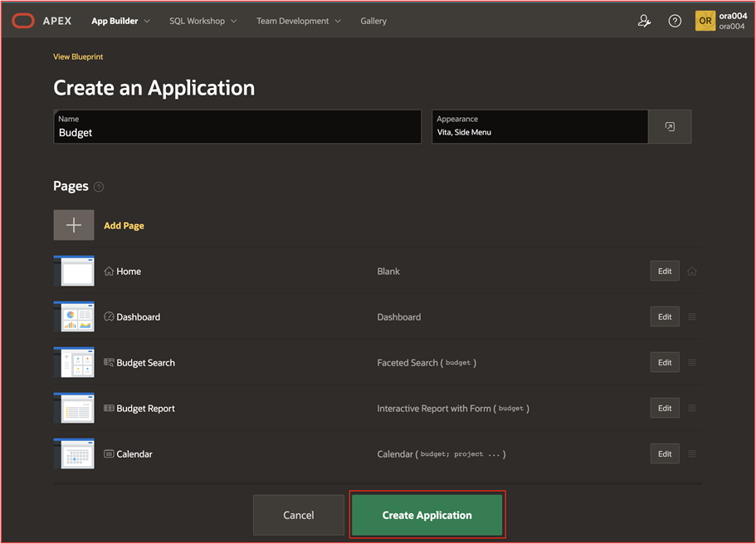The width and height of the screenshot is (756, 544).
Task: Expand the SQL Workshop dropdown arrow
Action: click(234, 22)
